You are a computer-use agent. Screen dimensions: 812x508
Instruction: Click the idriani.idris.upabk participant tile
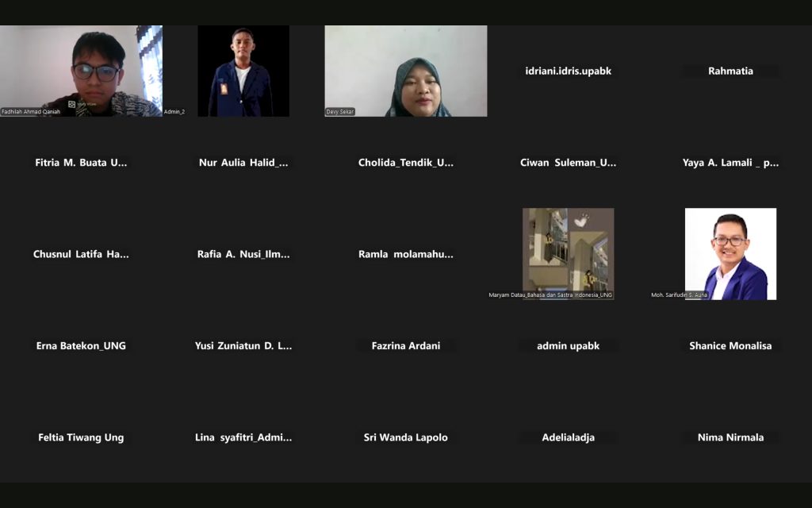tap(568, 71)
